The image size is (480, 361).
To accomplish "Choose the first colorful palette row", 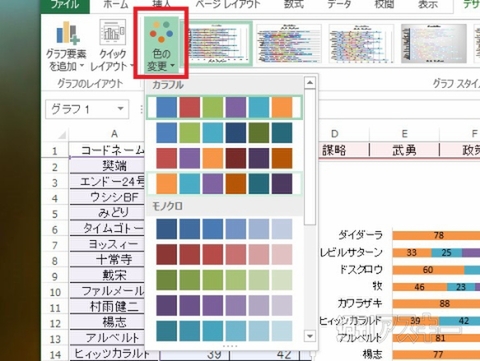I will (x=224, y=107).
